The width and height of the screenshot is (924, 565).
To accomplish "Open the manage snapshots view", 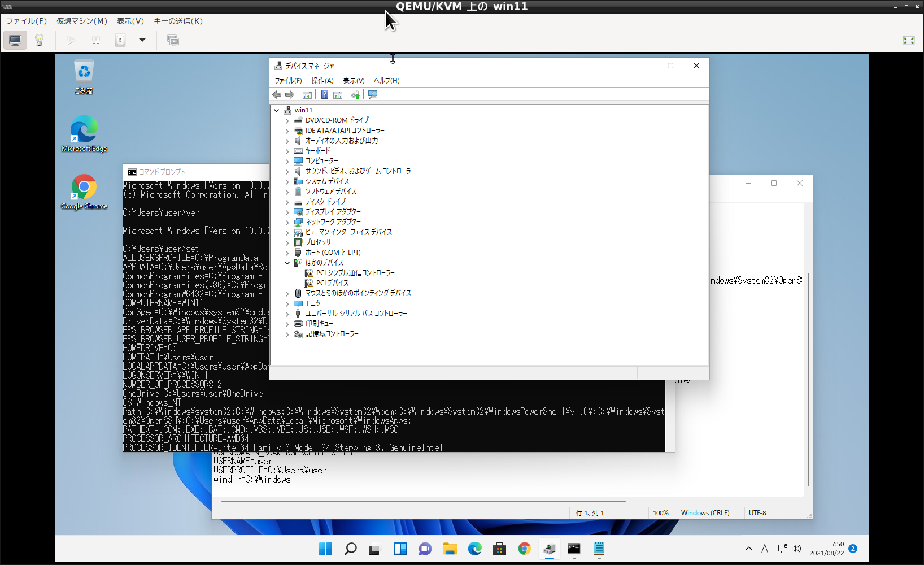I will point(173,40).
